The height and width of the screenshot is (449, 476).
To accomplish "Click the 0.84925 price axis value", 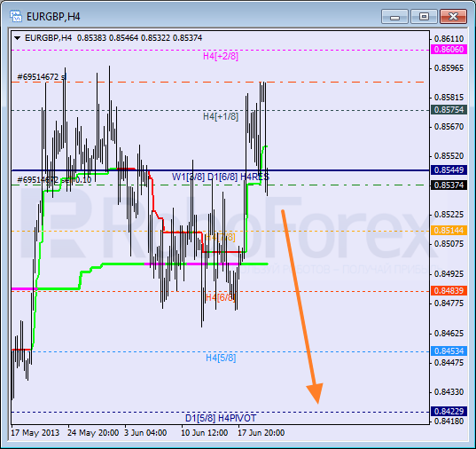I will click(x=449, y=274).
